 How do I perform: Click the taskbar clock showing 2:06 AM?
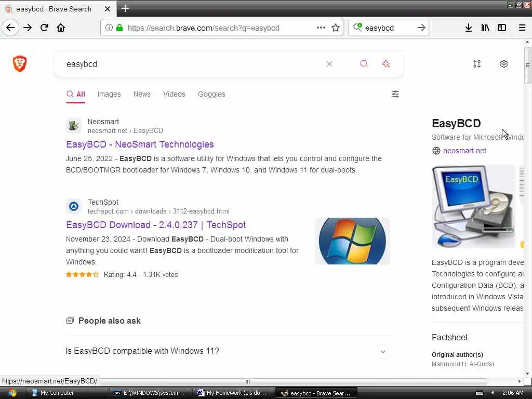click(513, 393)
